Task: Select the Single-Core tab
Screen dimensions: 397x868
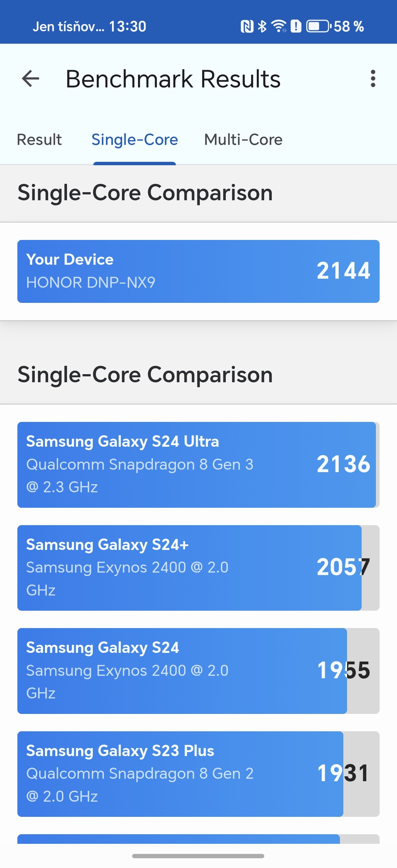Action: [135, 139]
